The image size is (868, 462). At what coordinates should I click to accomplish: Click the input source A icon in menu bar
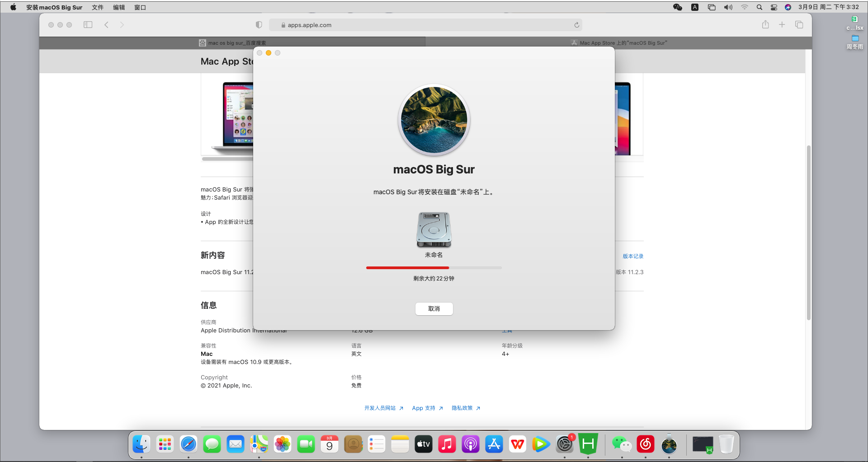coord(695,7)
